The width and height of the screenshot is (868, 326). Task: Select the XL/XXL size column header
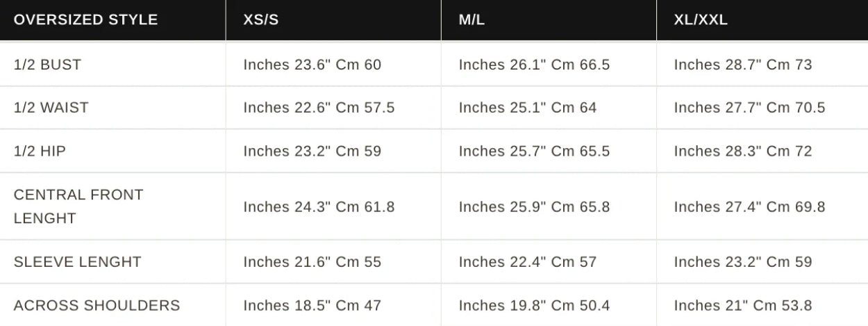701,19
